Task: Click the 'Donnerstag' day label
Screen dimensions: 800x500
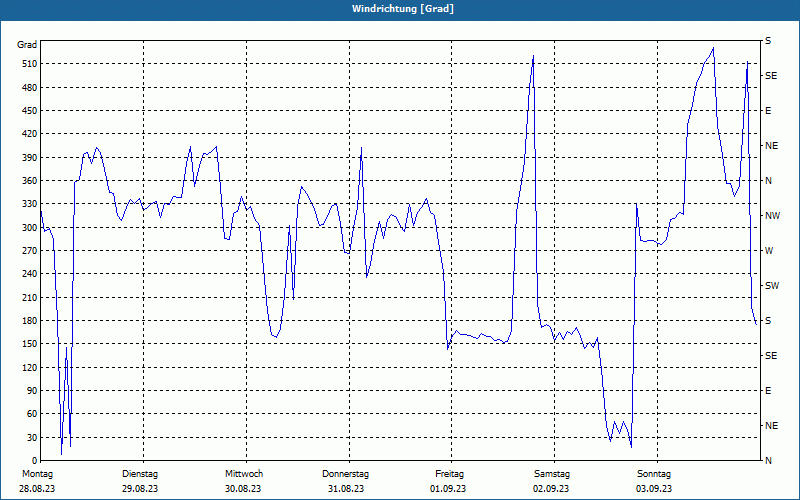Action: (x=345, y=474)
